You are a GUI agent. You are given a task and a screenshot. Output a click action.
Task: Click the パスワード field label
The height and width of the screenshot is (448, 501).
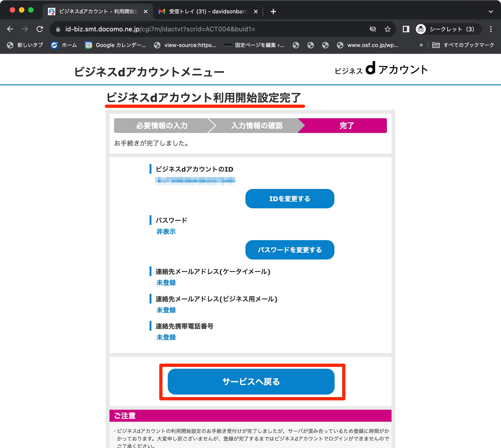coord(171,220)
